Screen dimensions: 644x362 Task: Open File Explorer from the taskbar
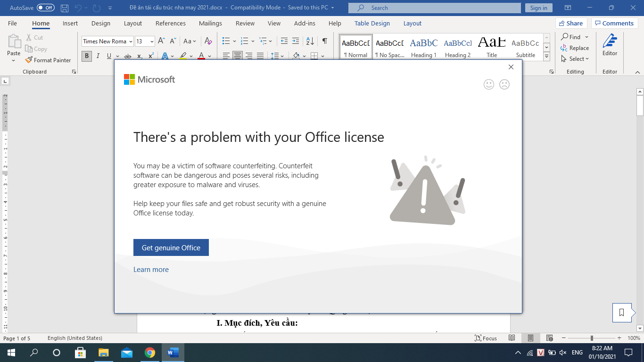[103, 353]
